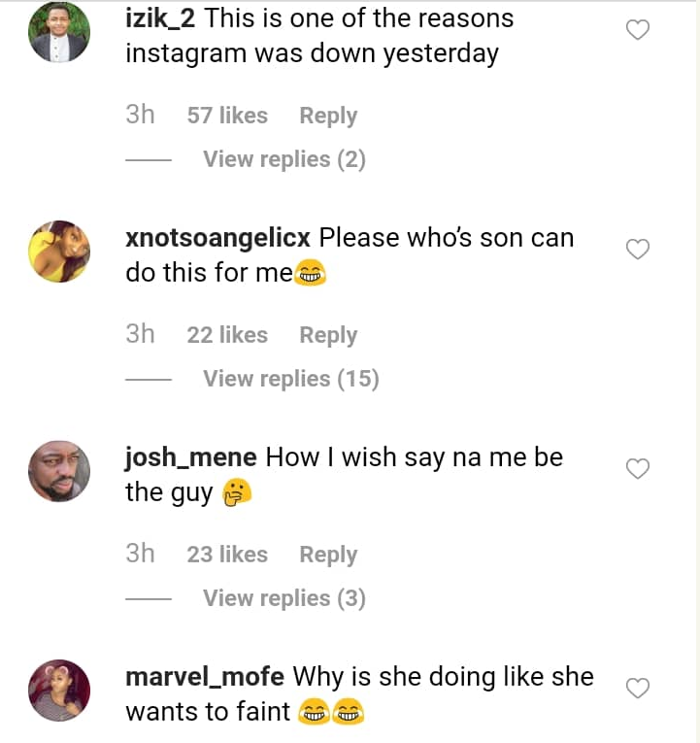Open josh_mene's profile picture
This screenshot has height=743, width=700.
tap(59, 471)
